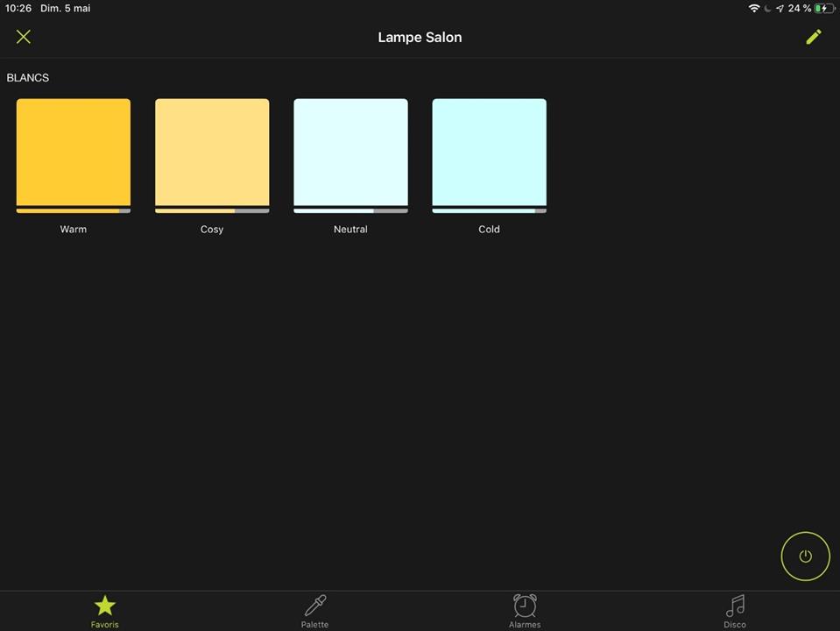
Task: Tap the pencil edit icon
Action: tap(814, 37)
